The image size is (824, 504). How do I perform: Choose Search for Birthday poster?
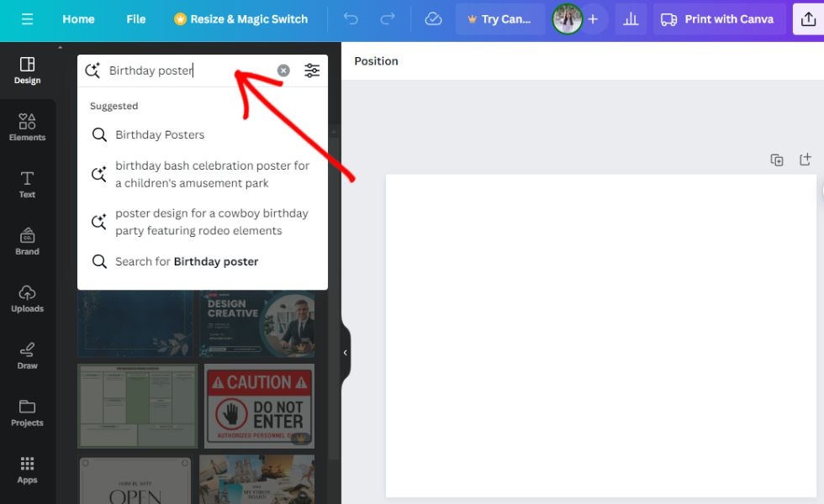(x=203, y=261)
